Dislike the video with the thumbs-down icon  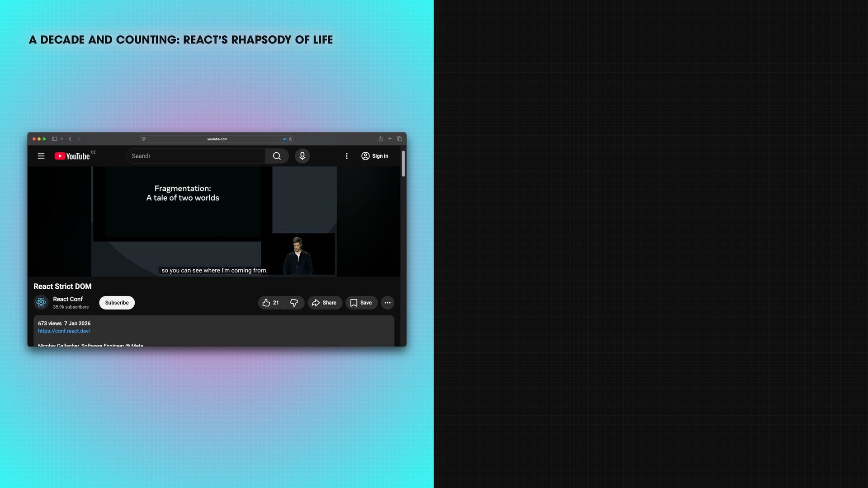tap(294, 303)
